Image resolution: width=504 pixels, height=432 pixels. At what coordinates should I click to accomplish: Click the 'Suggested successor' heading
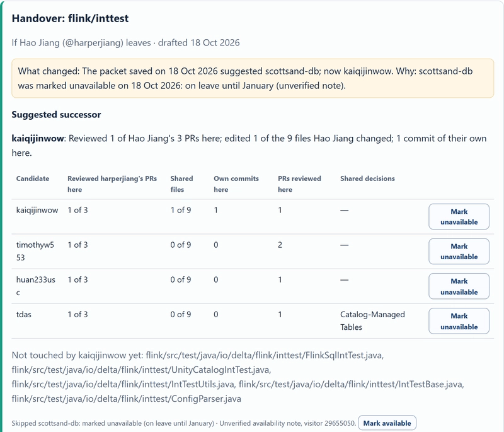coord(56,115)
